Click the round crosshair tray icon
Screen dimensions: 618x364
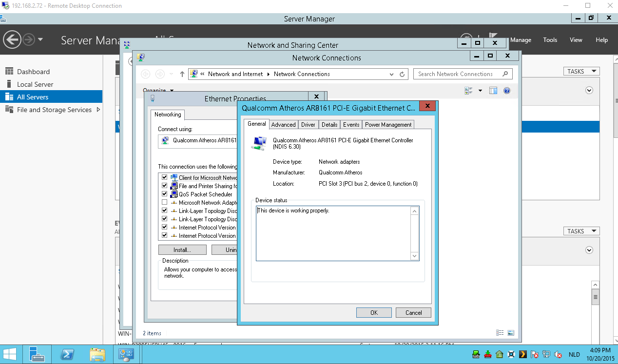pyautogui.click(x=511, y=355)
